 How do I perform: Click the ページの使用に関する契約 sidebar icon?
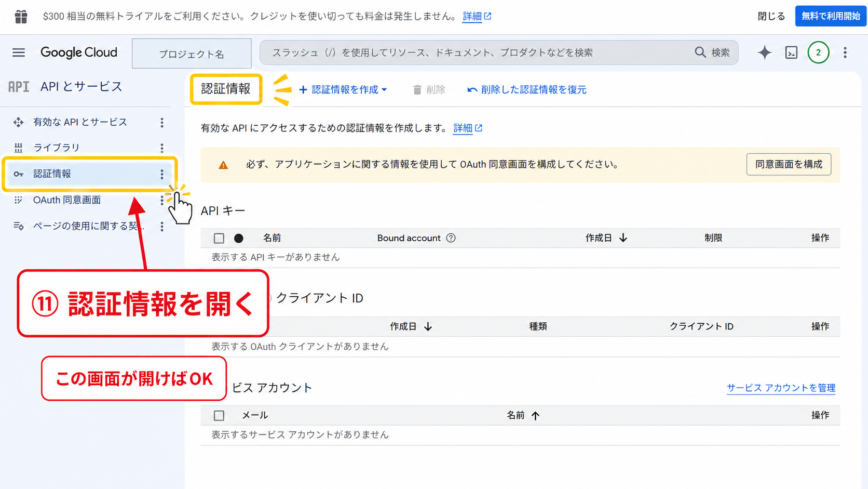click(19, 226)
